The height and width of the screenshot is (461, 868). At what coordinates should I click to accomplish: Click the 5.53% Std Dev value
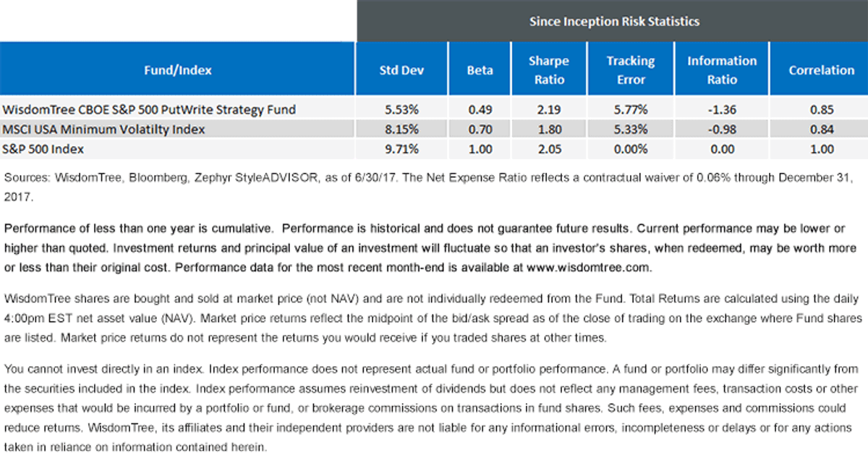403,110
